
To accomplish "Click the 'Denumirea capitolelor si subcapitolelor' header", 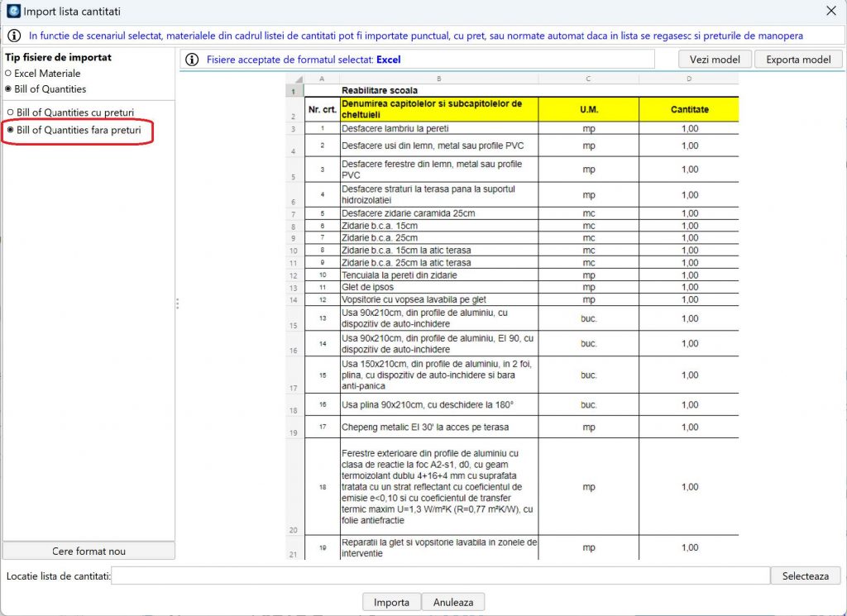I will pyautogui.click(x=439, y=110).
